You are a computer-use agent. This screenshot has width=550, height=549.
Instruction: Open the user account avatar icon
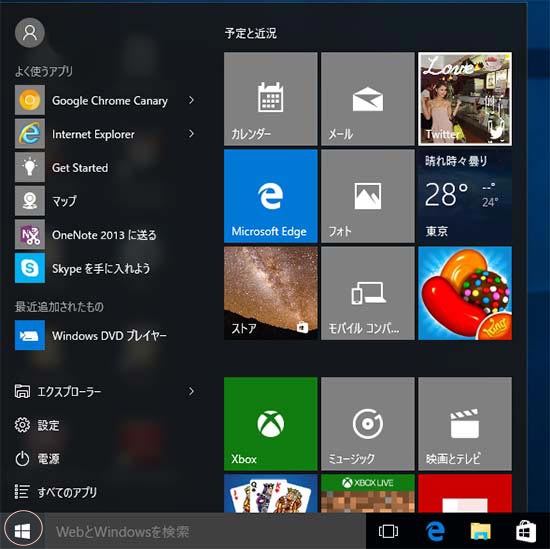tap(30, 33)
